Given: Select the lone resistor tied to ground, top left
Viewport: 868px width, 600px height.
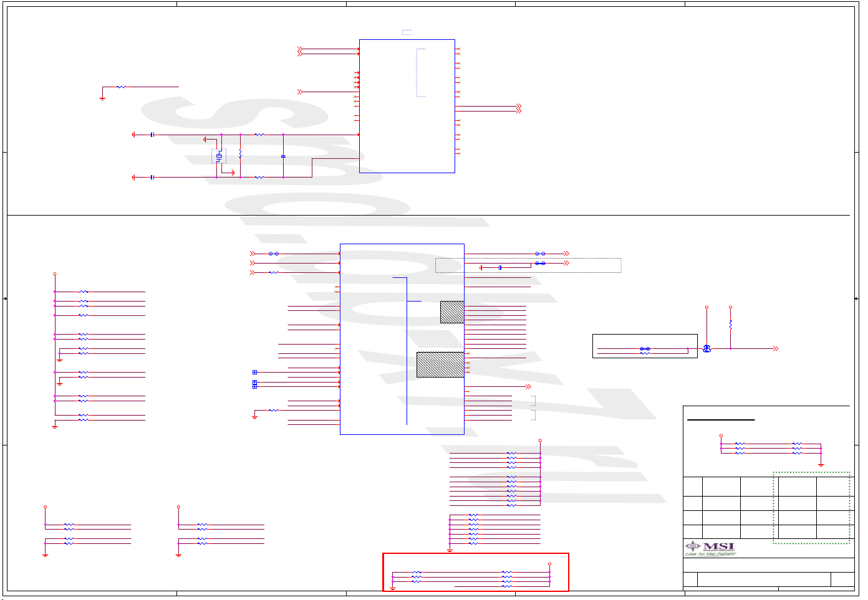Looking at the screenshot, I should (121, 87).
